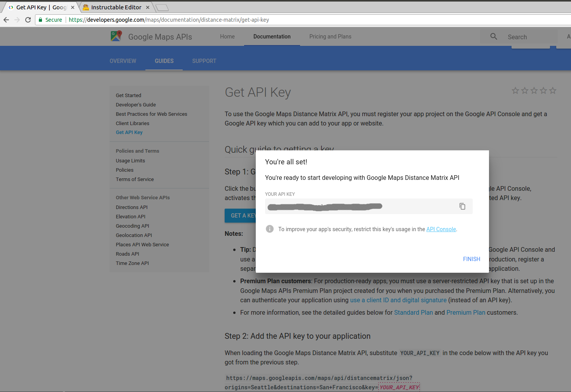Open Client Libraries in the sidebar
Image resolution: width=571 pixels, height=392 pixels.
133,123
